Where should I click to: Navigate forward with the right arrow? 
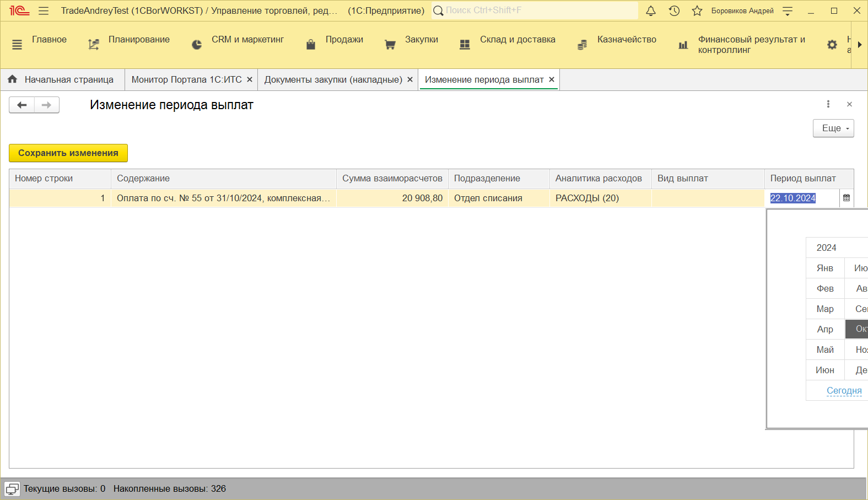pos(47,105)
